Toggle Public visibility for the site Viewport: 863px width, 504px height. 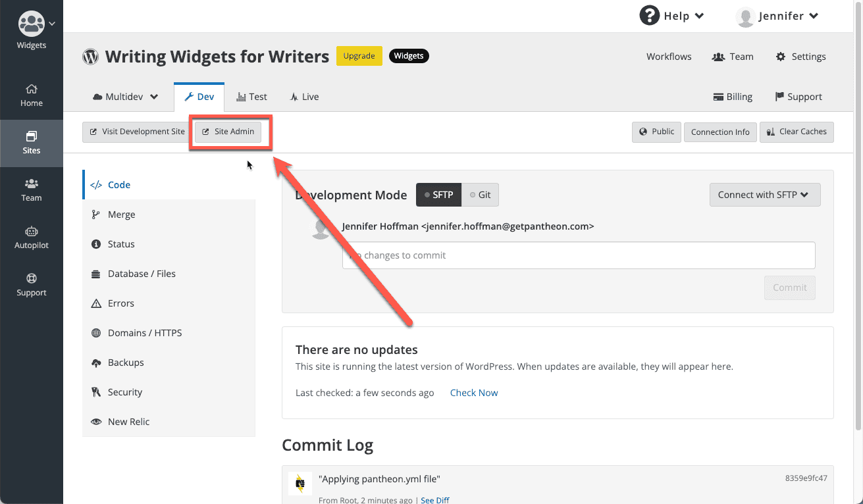[x=656, y=132]
